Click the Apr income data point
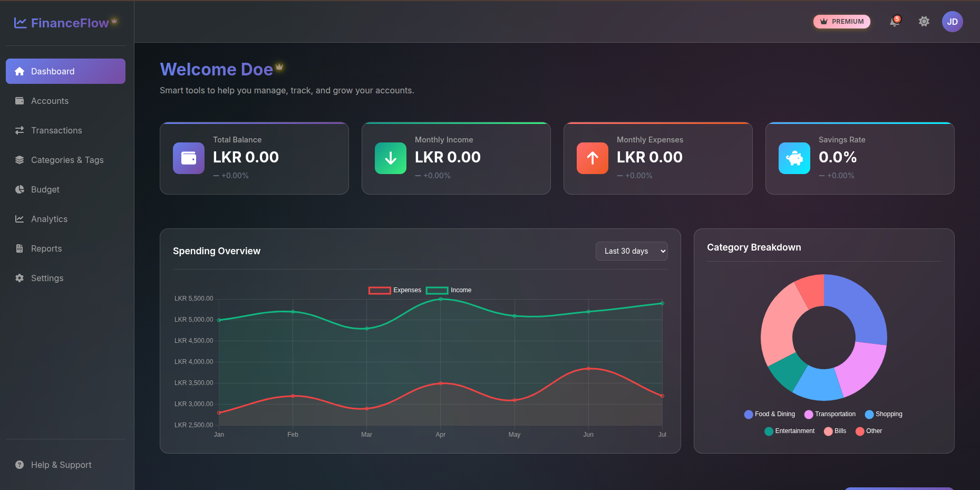This screenshot has height=490, width=980. pyautogui.click(x=441, y=299)
